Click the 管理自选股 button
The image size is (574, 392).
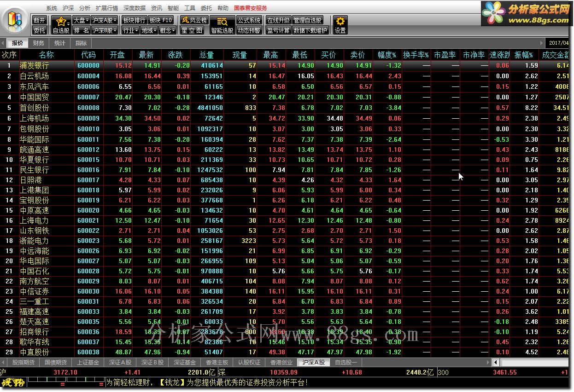point(308,20)
